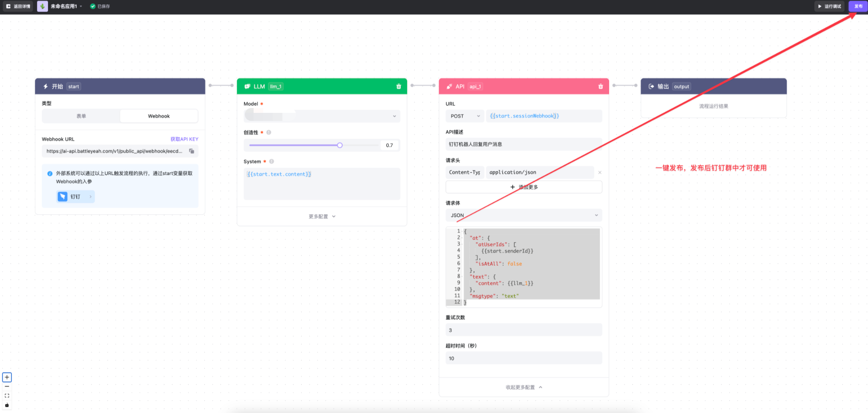Image resolution: width=868 pixels, height=413 pixels.
Task: Click the start node lightning icon
Action: [x=46, y=86]
